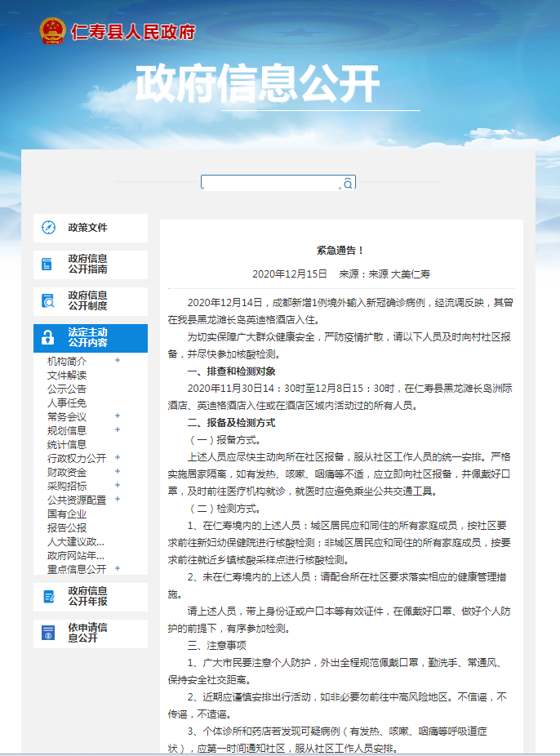This screenshot has height=756, width=560.
Task: Open the 政府信息公开指南 menu item
Action: pos(91,265)
